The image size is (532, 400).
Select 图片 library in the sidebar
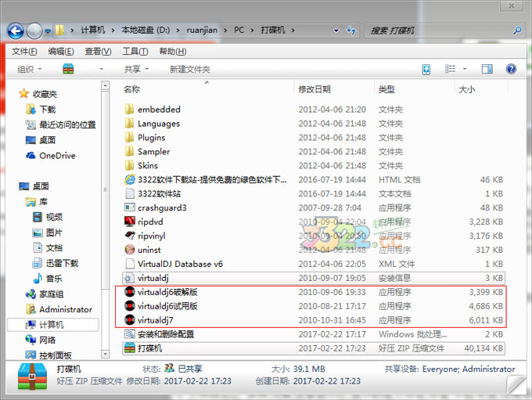[48, 232]
